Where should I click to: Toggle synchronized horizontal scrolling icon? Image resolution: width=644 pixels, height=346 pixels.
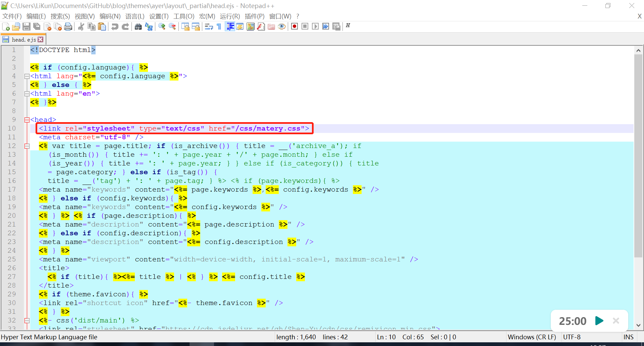click(x=196, y=27)
